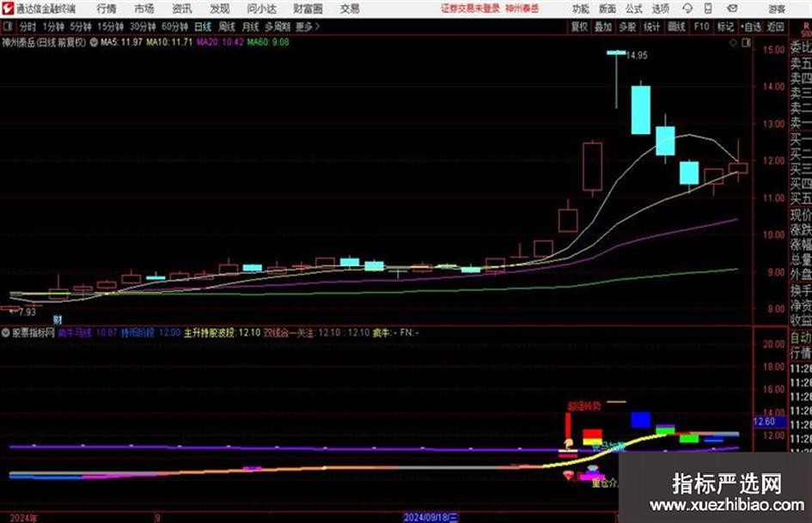The image size is (812, 523).
Task: Open the 版面 menu
Action: (607, 9)
